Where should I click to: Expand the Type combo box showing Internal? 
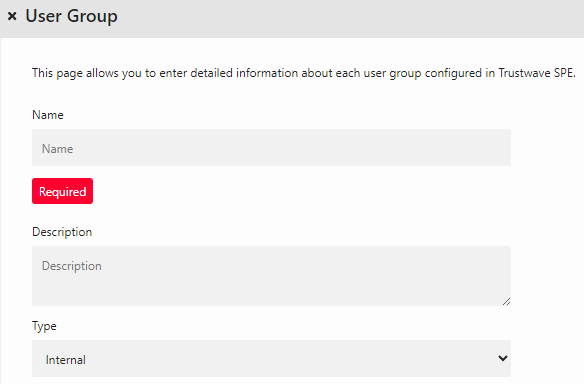tap(271, 358)
